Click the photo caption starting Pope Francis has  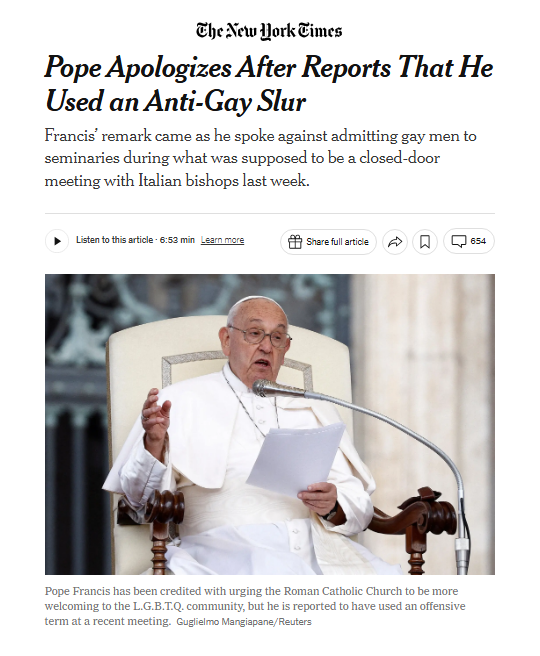point(255,606)
